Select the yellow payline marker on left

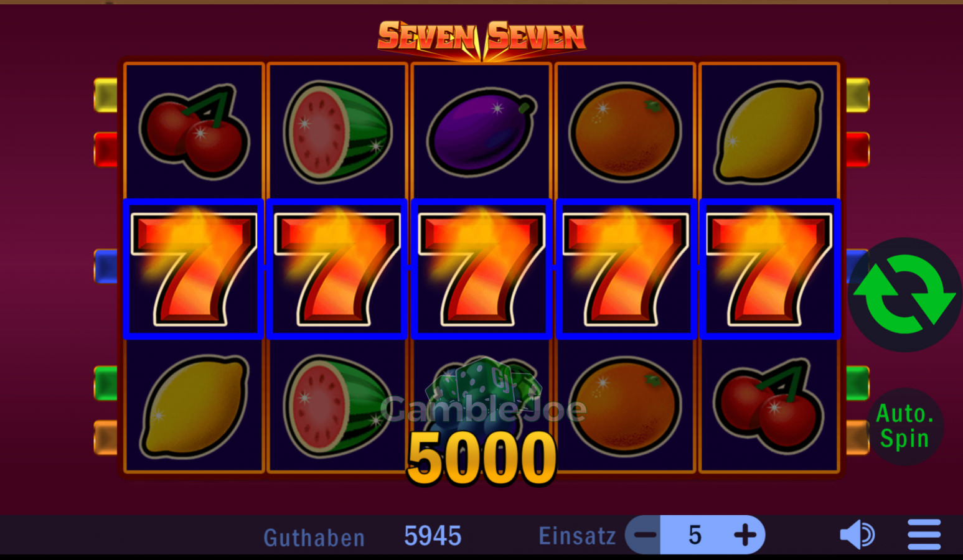coord(106,95)
